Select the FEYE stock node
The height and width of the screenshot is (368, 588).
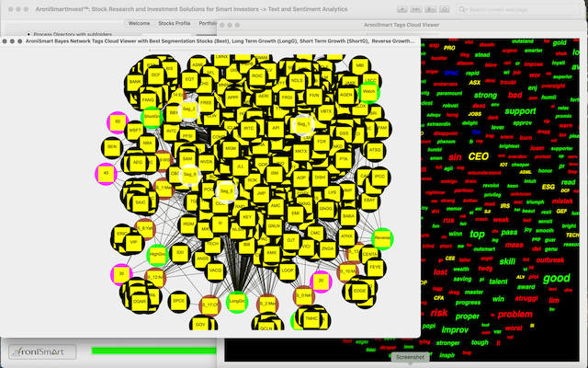[375, 268]
